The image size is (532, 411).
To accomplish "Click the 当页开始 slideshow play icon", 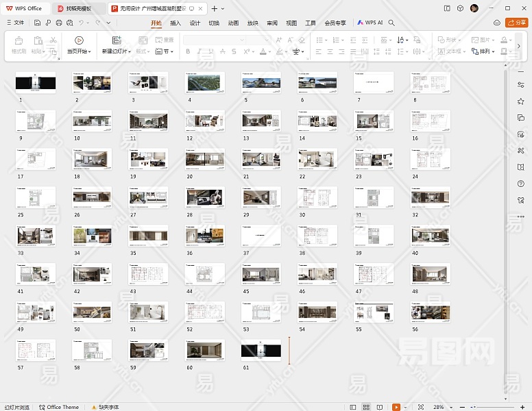I will [x=79, y=40].
